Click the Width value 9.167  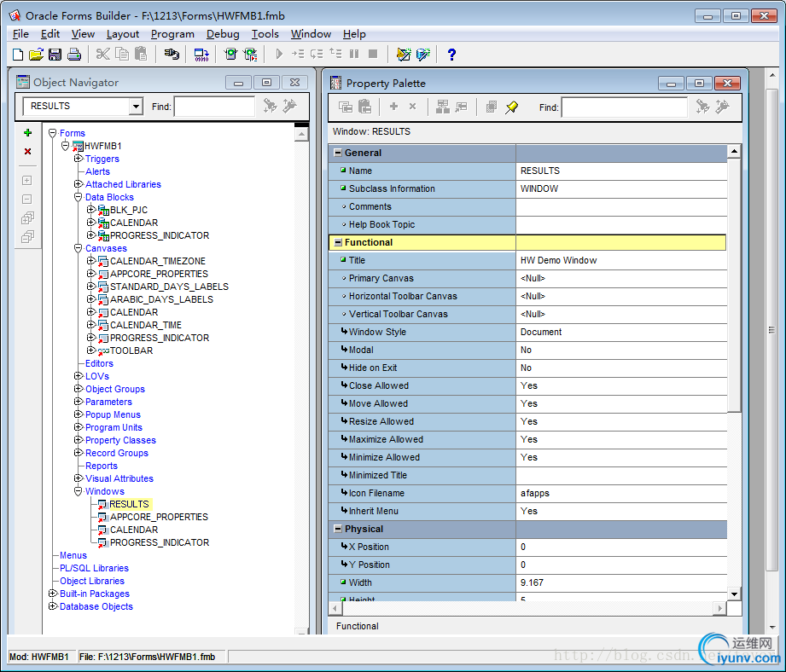click(x=532, y=582)
